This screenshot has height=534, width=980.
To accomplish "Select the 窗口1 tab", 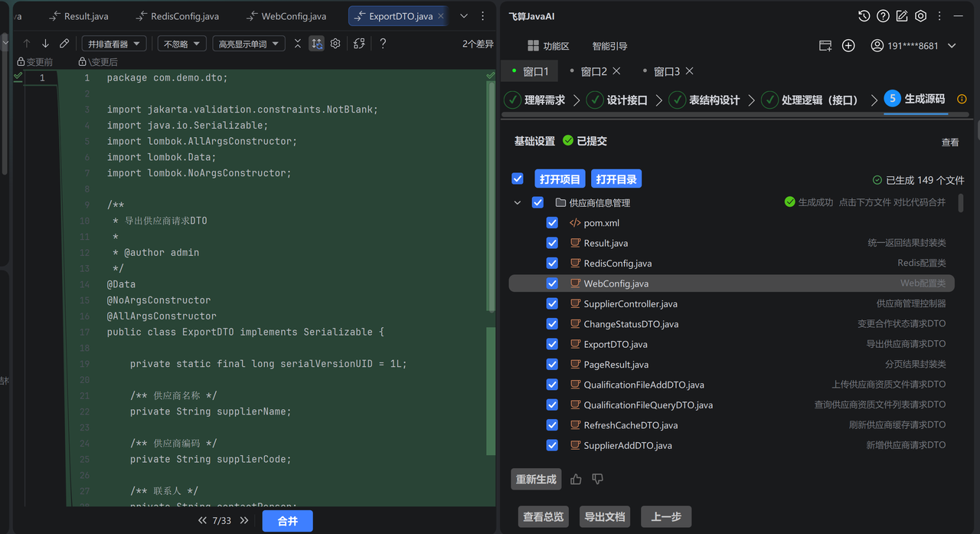I will pos(530,71).
